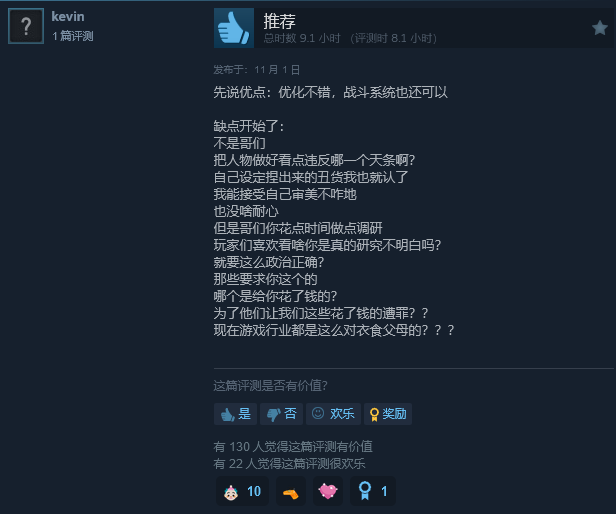Click the clown award badge with 10
The height and width of the screenshot is (514, 616).
pyautogui.click(x=242, y=491)
